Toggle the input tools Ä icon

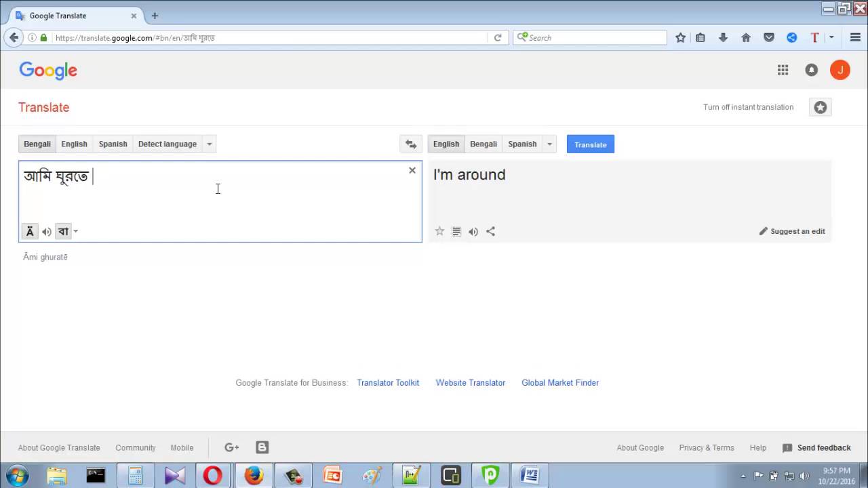click(x=30, y=232)
